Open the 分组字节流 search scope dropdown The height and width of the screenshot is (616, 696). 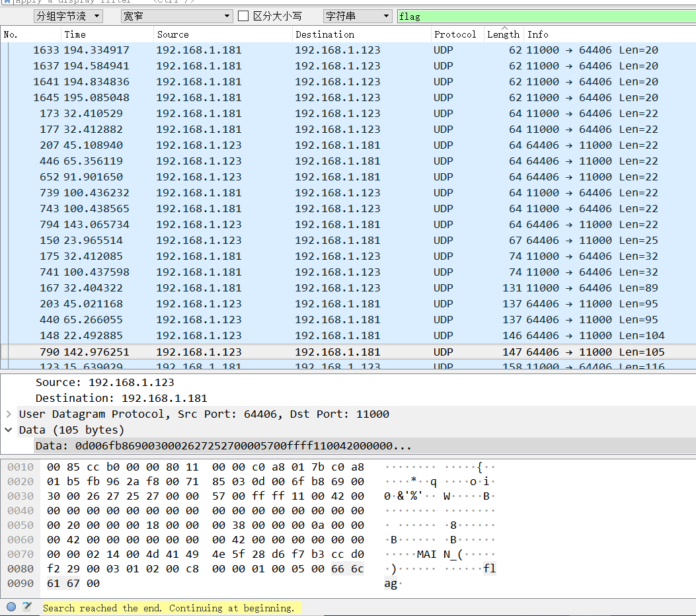click(68, 17)
